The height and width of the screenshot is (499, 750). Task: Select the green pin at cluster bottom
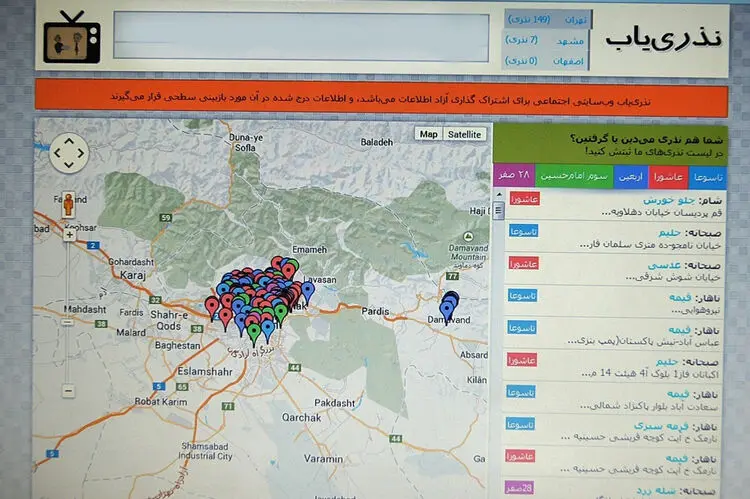pos(254,334)
